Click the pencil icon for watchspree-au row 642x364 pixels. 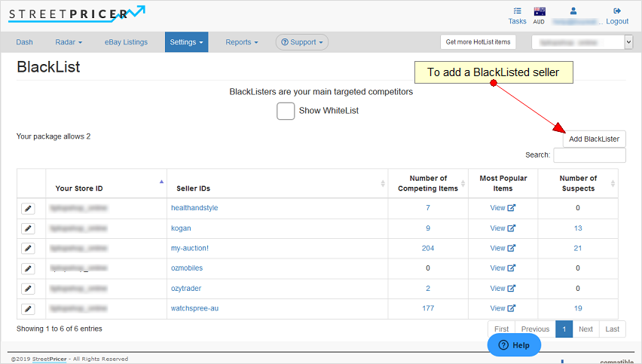click(x=28, y=308)
